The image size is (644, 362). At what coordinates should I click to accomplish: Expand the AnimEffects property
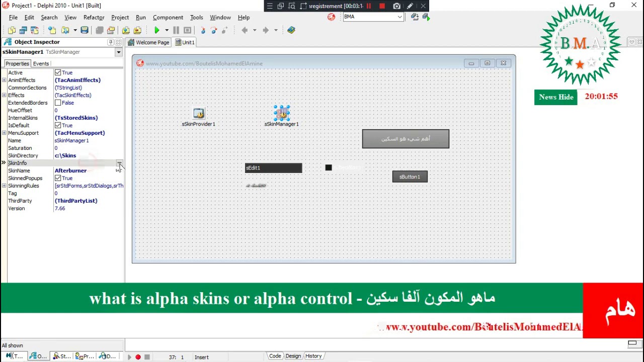tap(4, 80)
